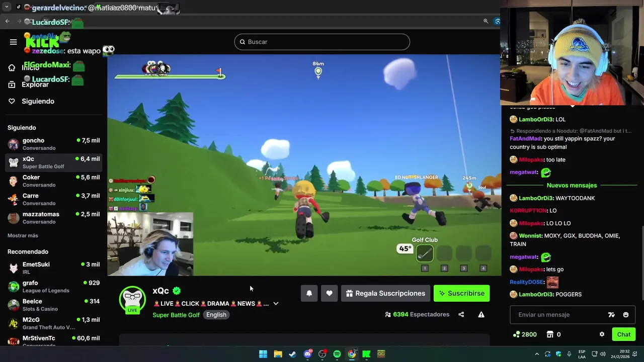
Task: Click the report warning triangle icon
Action: 481,315
